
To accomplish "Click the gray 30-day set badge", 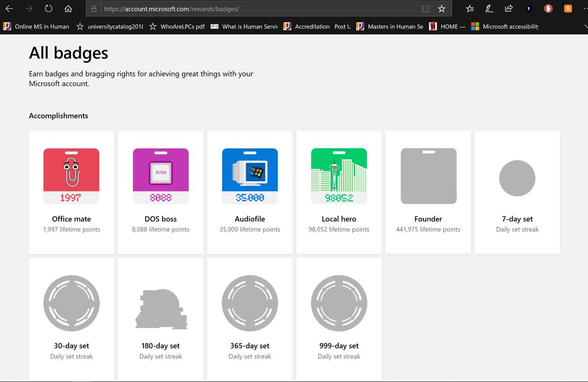I will point(72,303).
